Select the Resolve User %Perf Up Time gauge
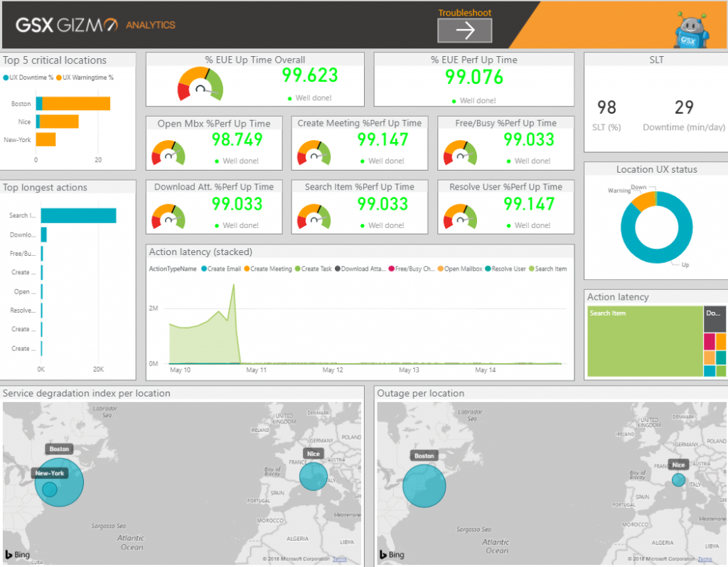Image resolution: width=728 pixels, height=567 pixels. [x=505, y=208]
